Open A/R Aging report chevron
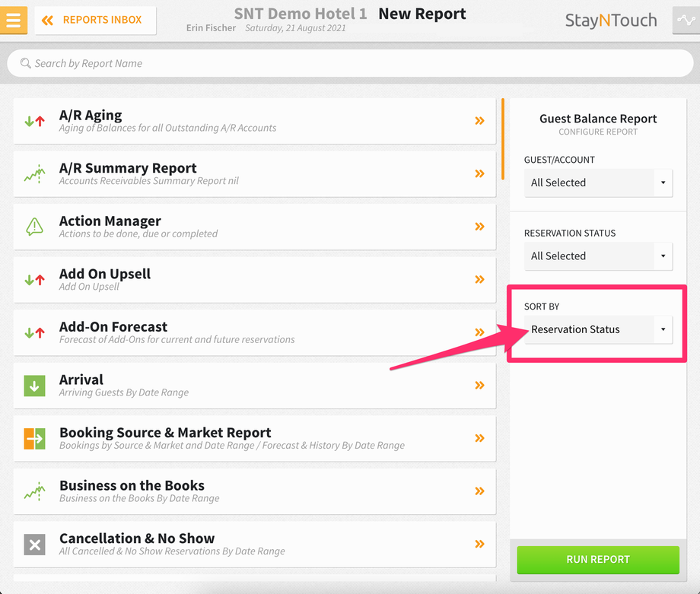The height and width of the screenshot is (594, 700). [479, 120]
